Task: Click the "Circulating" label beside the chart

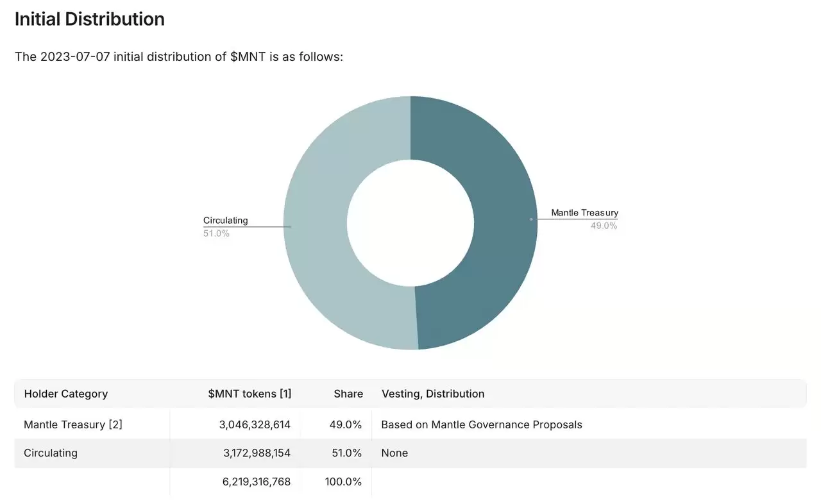Action: (x=225, y=221)
